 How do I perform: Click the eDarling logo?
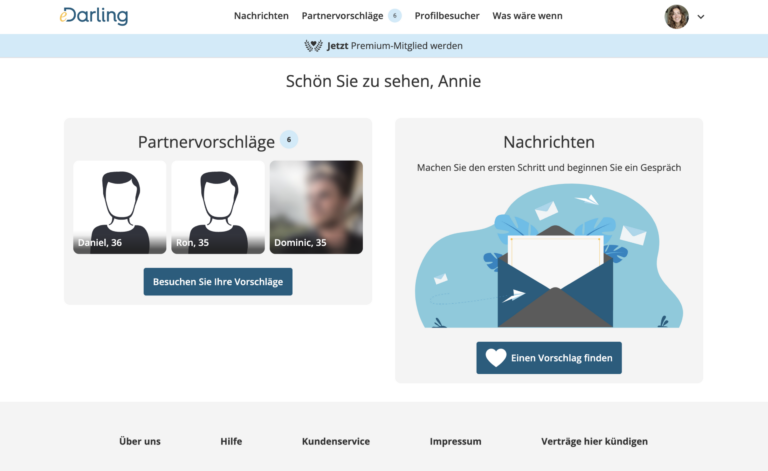(94, 16)
